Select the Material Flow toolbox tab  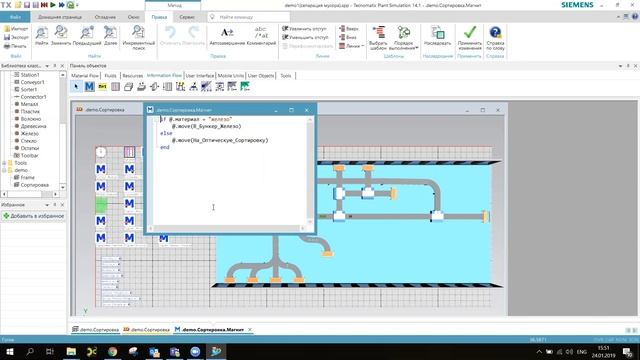pyautogui.click(x=85, y=76)
